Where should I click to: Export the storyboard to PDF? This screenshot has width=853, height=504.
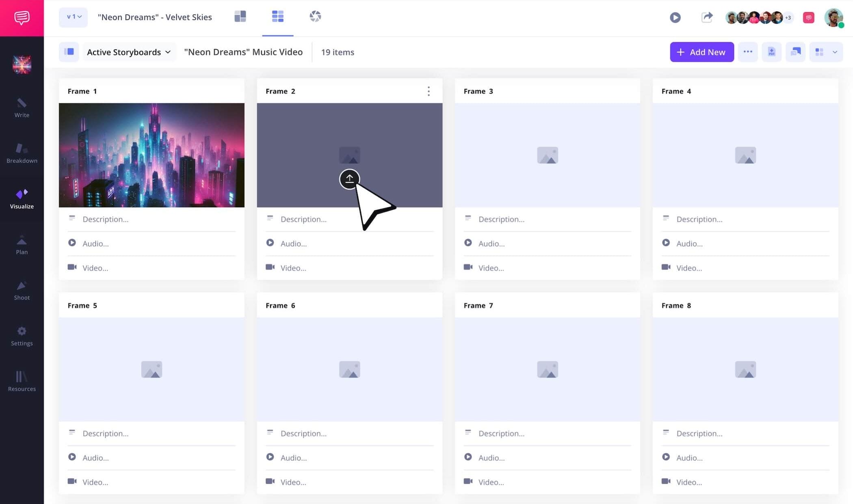pos(771,52)
